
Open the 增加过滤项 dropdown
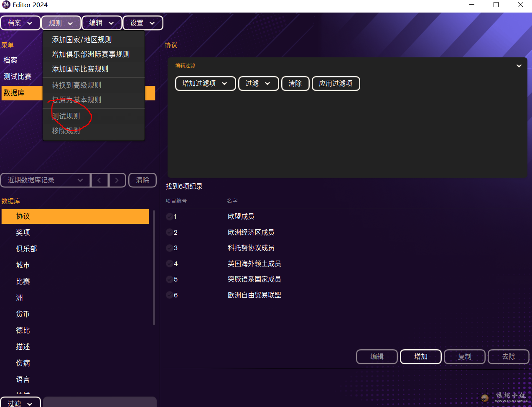[x=205, y=84]
